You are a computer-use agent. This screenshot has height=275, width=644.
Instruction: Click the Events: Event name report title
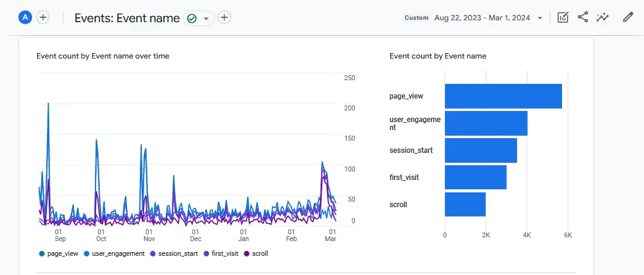(127, 18)
